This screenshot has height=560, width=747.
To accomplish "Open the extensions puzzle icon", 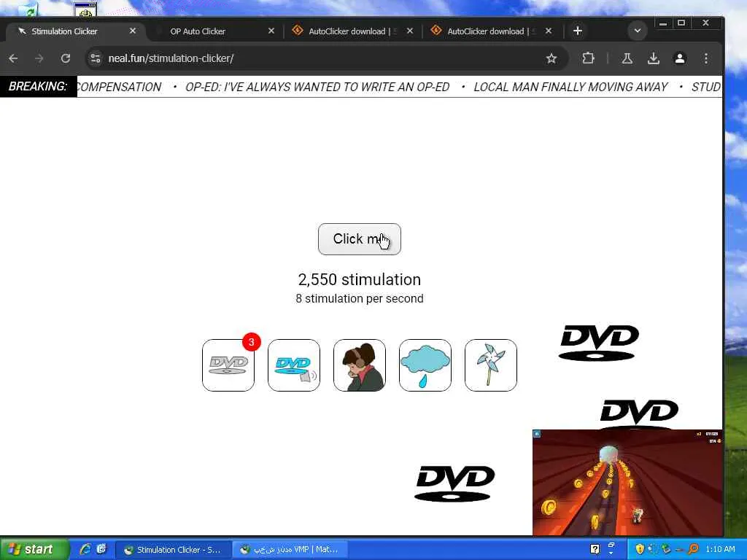I will point(589,58).
